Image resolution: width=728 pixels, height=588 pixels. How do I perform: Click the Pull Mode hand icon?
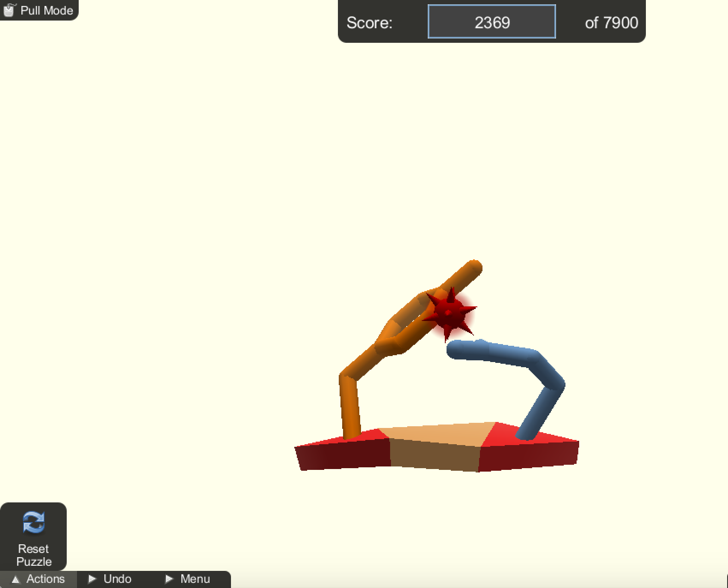[9, 9]
